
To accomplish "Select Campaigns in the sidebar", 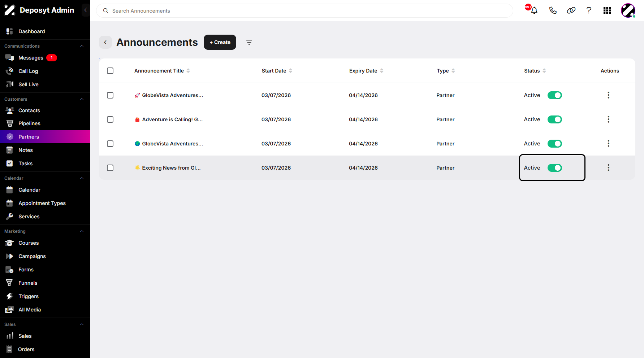I will click(45, 256).
